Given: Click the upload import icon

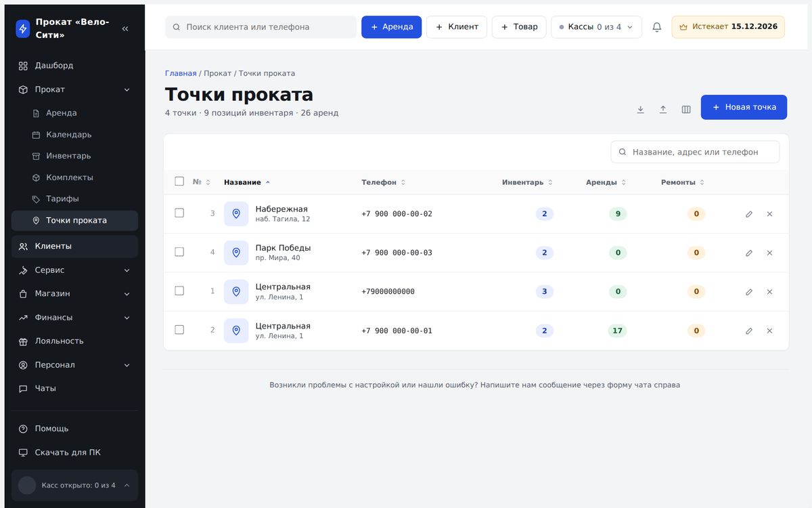Looking at the screenshot, I should point(663,109).
